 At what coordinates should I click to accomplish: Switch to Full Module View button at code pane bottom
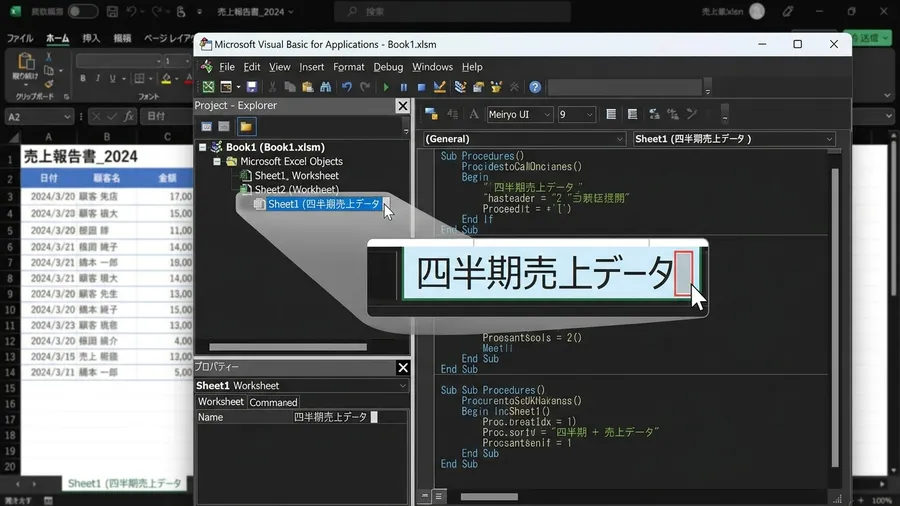click(x=439, y=496)
